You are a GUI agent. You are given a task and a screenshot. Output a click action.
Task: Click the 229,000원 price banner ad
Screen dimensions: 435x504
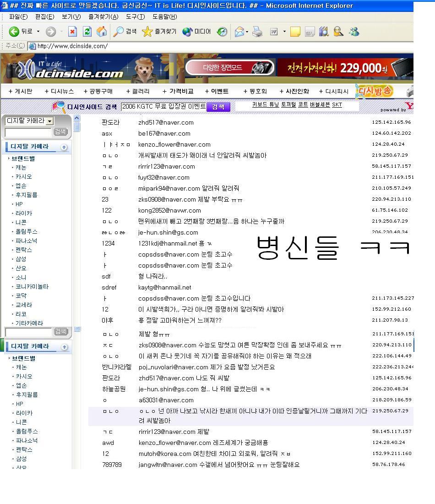point(345,67)
